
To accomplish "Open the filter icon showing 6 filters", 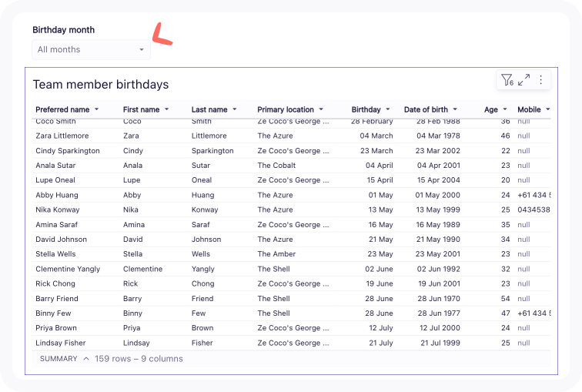I will coord(507,80).
